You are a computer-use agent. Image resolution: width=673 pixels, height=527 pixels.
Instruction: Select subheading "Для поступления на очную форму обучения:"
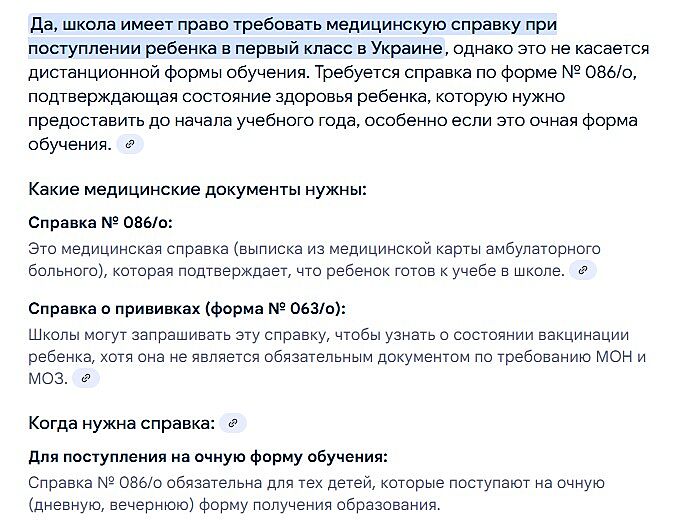tap(207, 456)
